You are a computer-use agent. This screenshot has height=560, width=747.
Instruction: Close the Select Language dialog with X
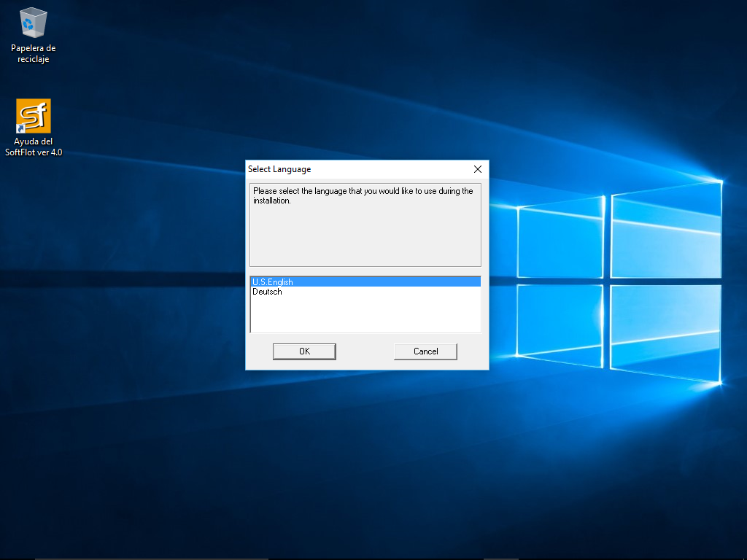tap(478, 169)
